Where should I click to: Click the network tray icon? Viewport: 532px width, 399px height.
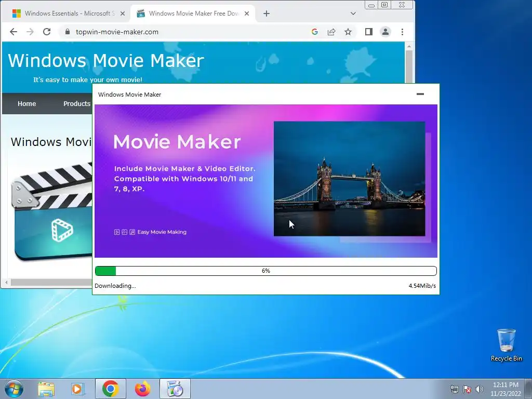pyautogui.click(x=454, y=389)
